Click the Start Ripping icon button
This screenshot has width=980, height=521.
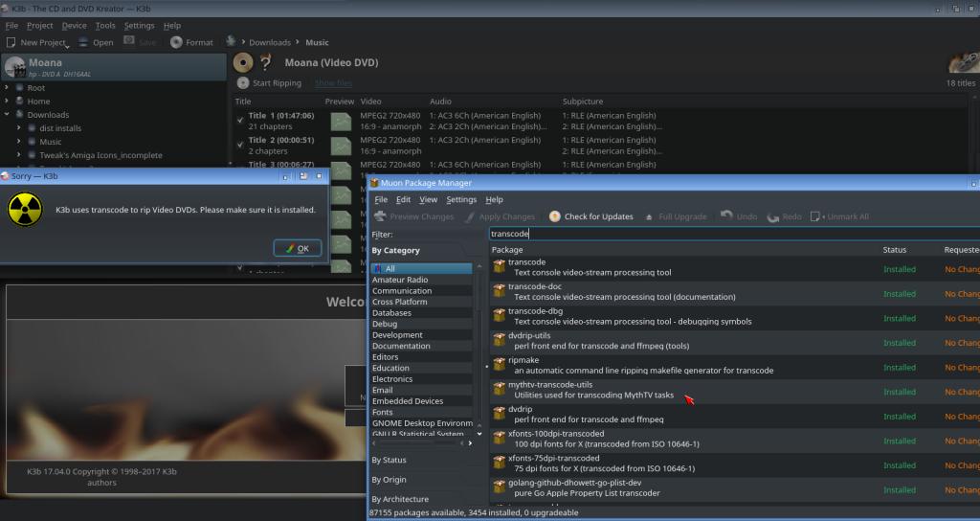[243, 82]
